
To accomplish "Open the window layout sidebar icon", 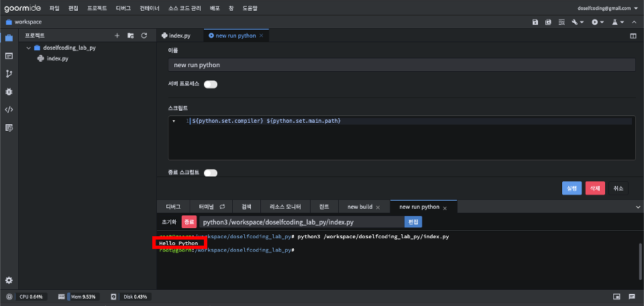I will (x=9, y=56).
